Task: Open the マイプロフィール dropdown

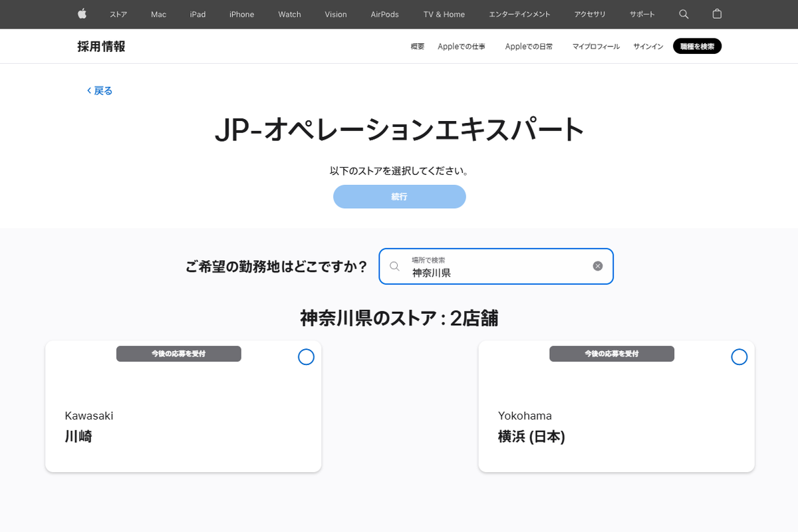Action: click(x=596, y=47)
